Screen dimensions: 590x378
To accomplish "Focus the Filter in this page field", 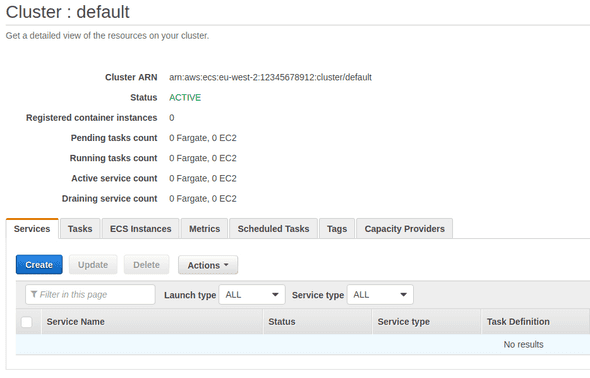I will pyautogui.click(x=90, y=295).
